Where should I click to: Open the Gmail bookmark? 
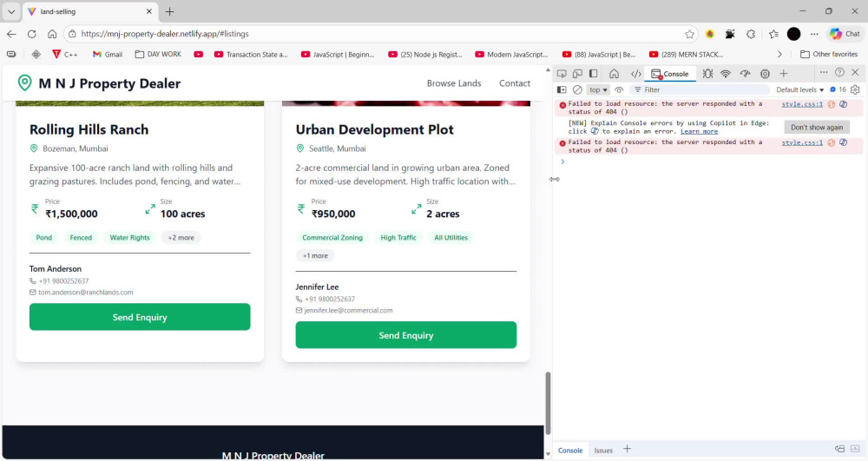pyautogui.click(x=108, y=54)
